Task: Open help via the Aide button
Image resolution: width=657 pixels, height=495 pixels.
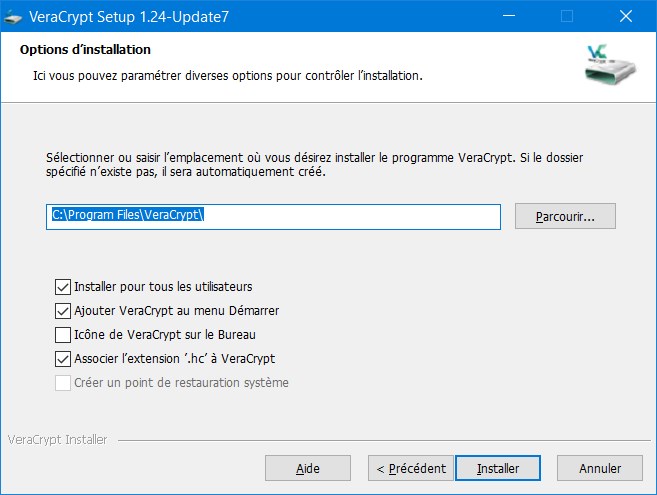Action: 308,468
